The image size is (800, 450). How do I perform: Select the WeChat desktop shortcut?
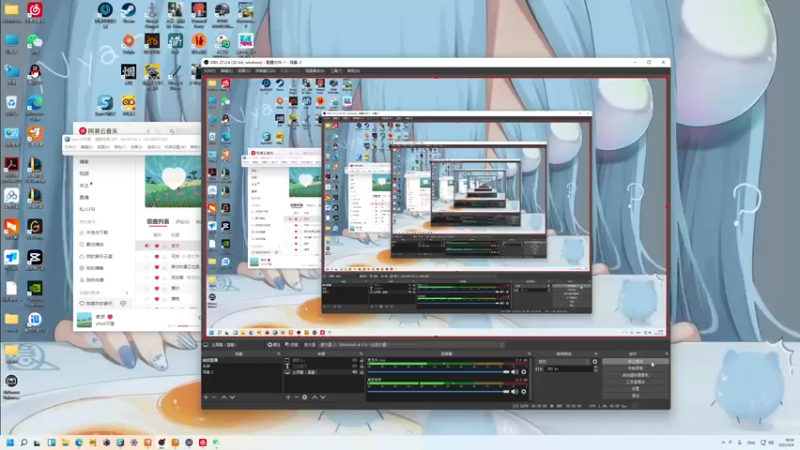point(35,44)
